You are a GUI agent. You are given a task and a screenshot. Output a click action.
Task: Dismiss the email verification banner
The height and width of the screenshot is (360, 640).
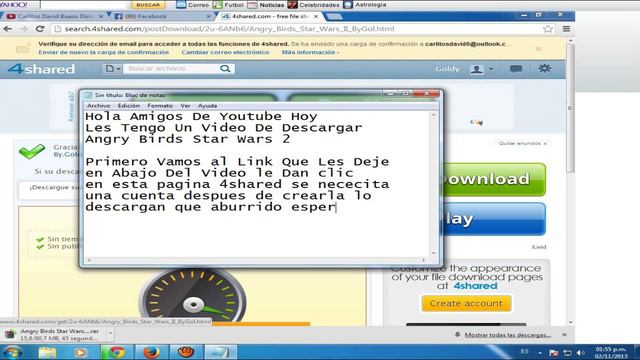coord(539,48)
